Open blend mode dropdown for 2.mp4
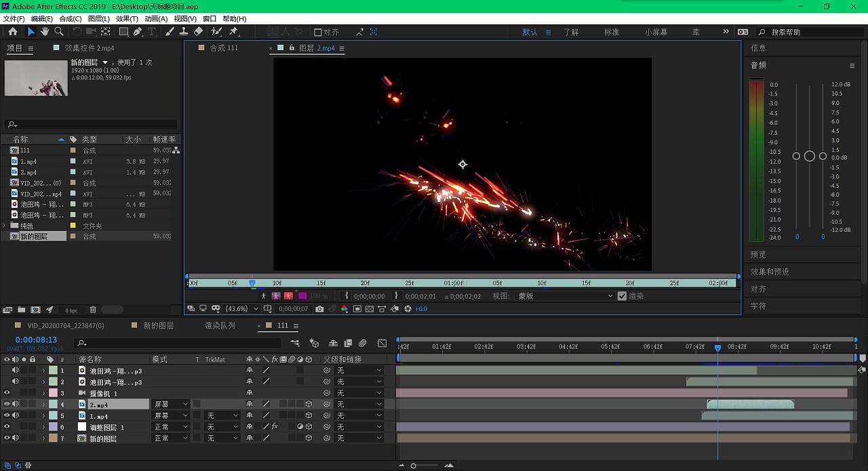 click(x=170, y=405)
